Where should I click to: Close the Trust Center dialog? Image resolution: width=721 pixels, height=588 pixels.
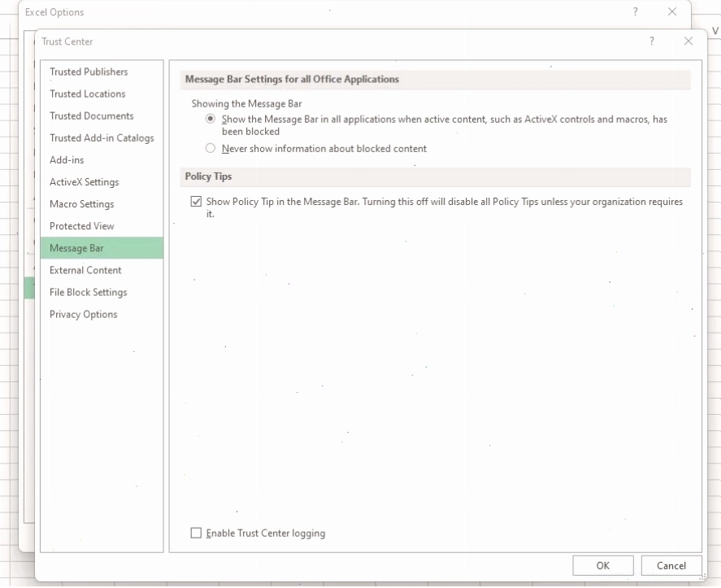point(688,41)
